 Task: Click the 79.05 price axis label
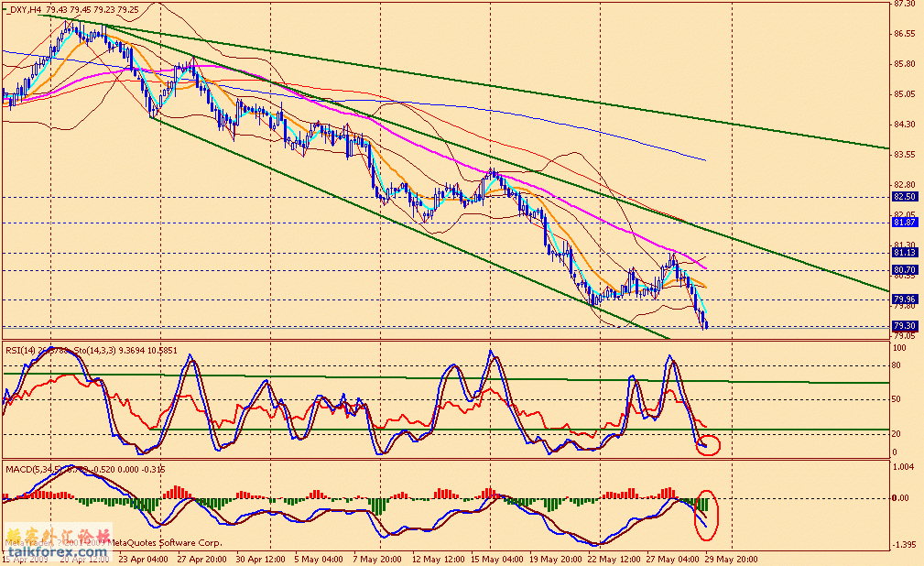[905, 335]
